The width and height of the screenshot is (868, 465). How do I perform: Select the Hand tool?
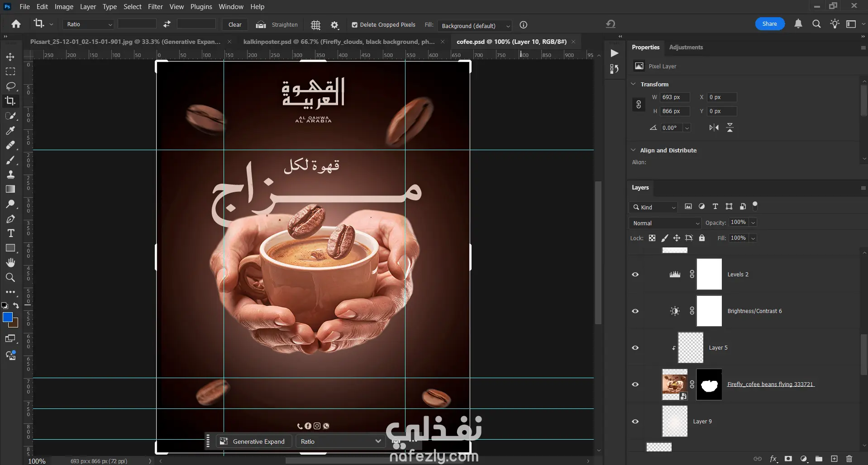tap(10, 263)
